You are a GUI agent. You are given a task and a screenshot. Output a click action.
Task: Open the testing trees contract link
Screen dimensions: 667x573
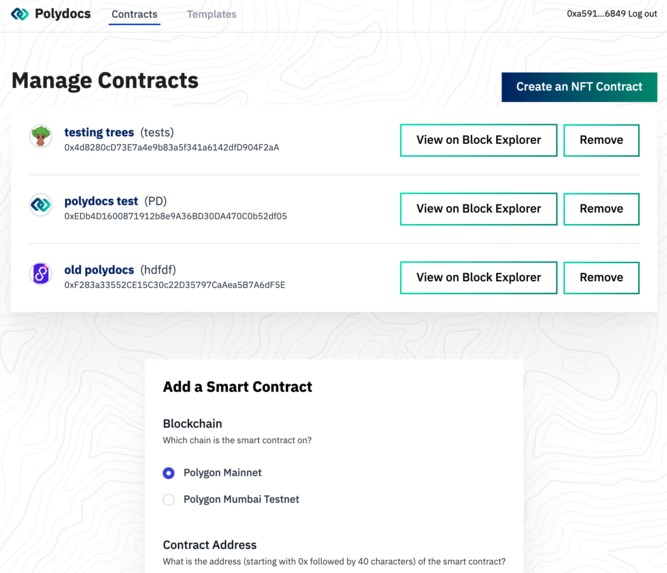click(99, 132)
